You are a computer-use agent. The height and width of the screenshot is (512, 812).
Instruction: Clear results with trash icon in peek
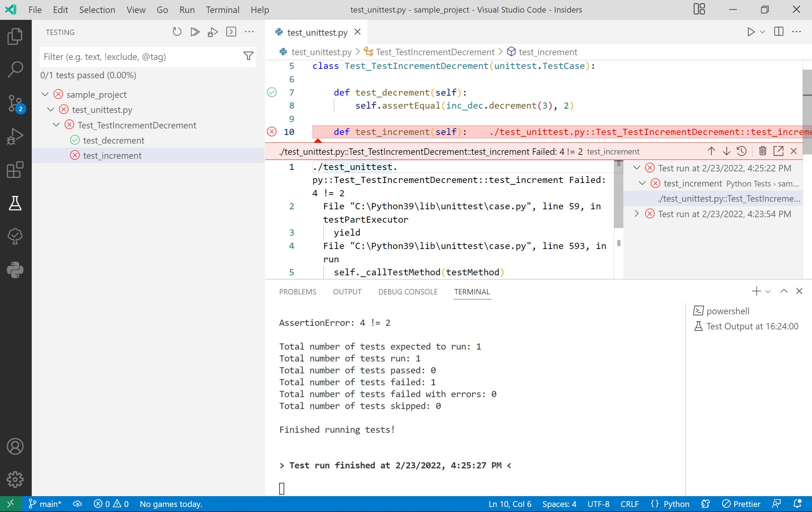click(x=763, y=151)
